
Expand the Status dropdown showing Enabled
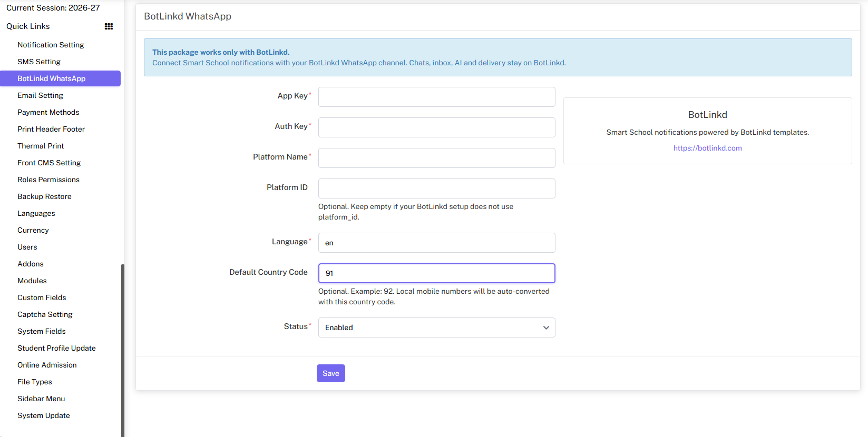(436, 327)
